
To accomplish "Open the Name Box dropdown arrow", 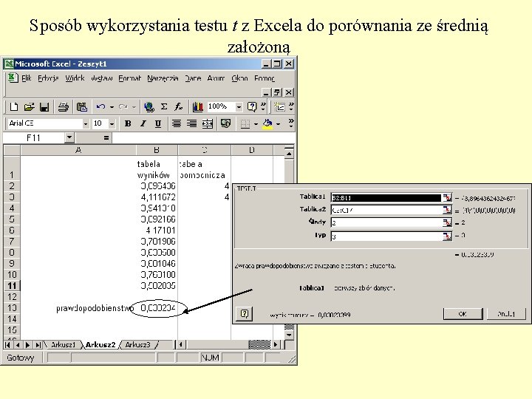I will coord(69,137).
